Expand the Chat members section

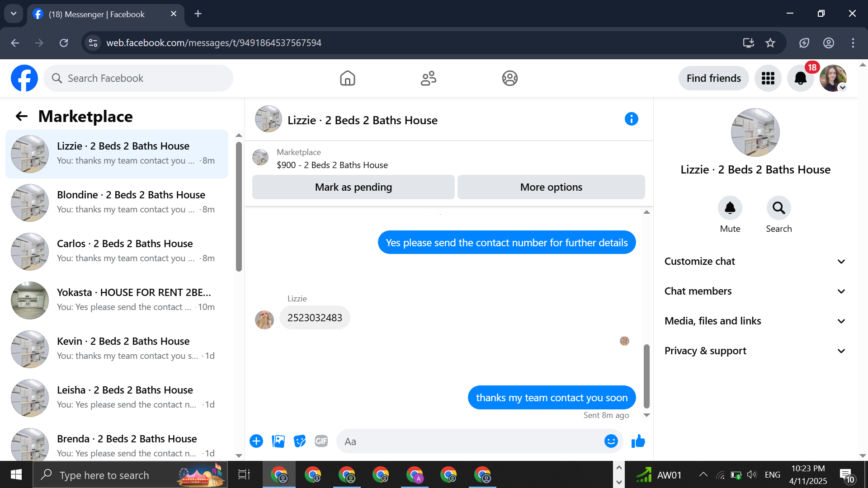755,291
